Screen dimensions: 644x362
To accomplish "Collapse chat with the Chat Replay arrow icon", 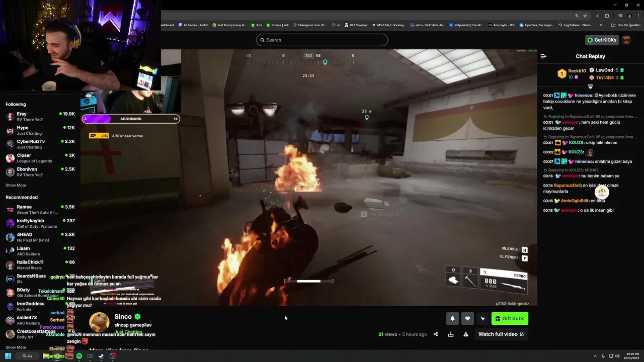I will coord(543,56).
